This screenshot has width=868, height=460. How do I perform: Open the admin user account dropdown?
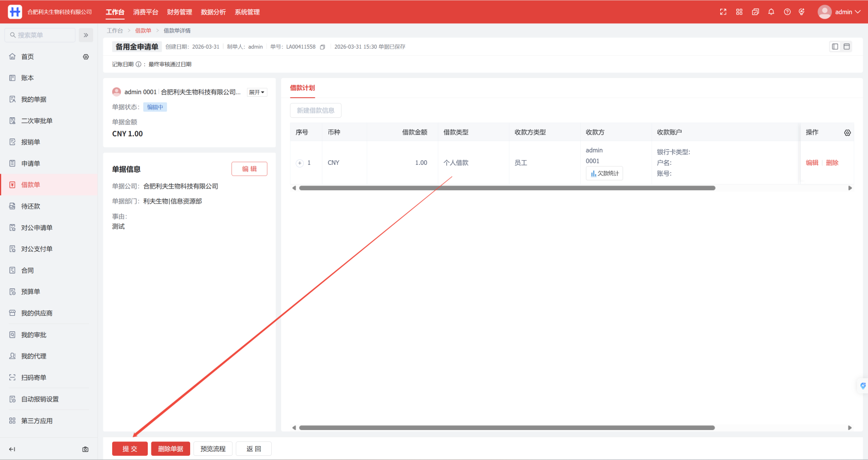coord(839,12)
